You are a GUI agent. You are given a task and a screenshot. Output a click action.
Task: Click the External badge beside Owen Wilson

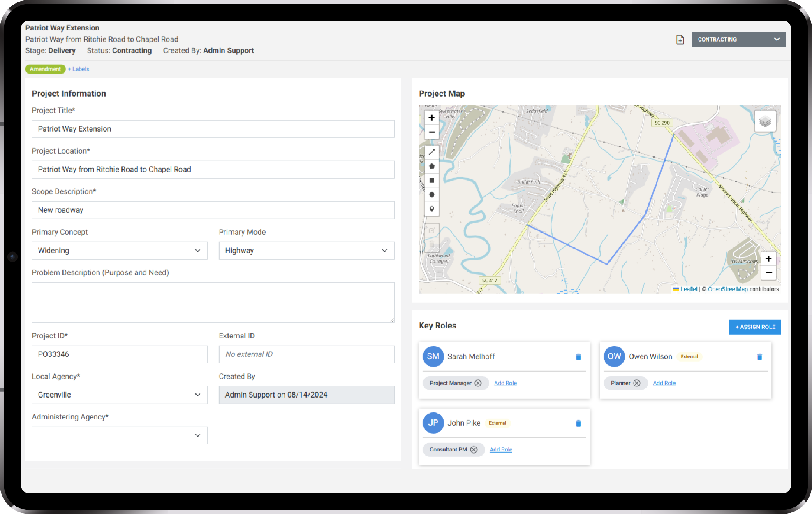tap(689, 357)
